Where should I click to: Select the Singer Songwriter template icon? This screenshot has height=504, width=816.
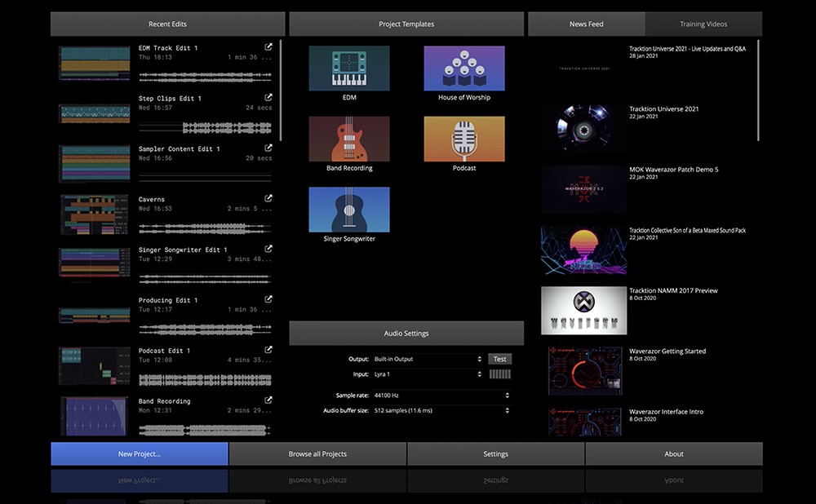click(x=348, y=210)
